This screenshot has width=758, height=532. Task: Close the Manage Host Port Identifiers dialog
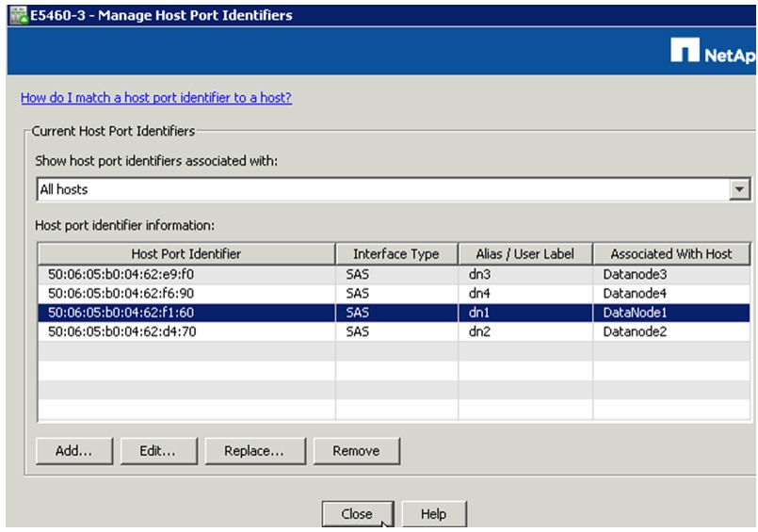358,513
